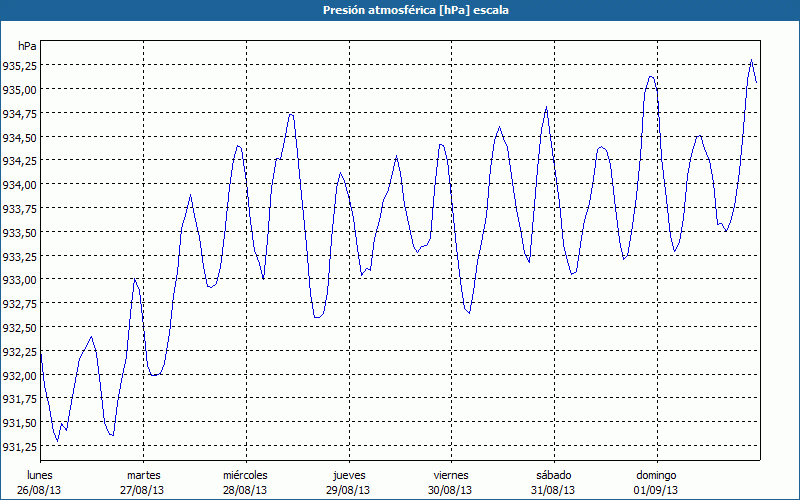Select the 'lunes' day label
The width and height of the screenshot is (800, 500).
point(40,475)
